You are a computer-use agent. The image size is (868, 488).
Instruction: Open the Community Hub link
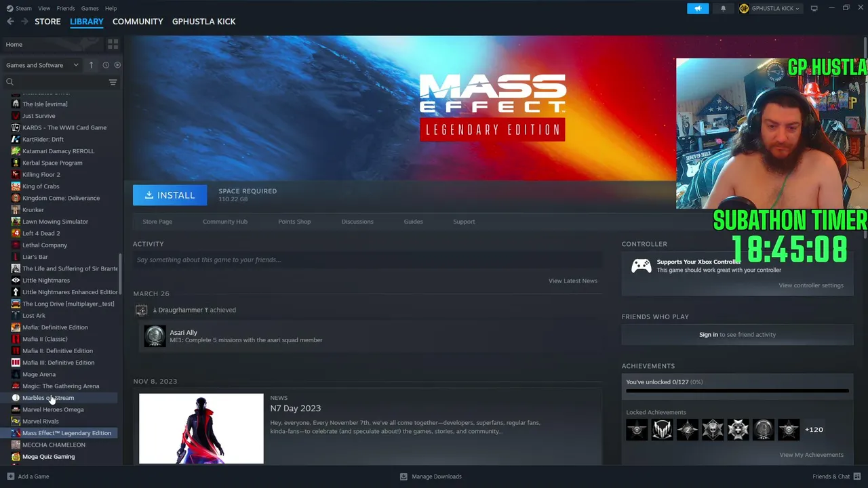point(225,222)
